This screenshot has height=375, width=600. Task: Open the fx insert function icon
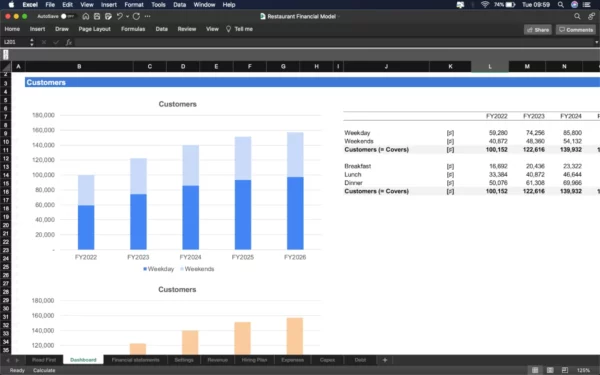[69, 42]
